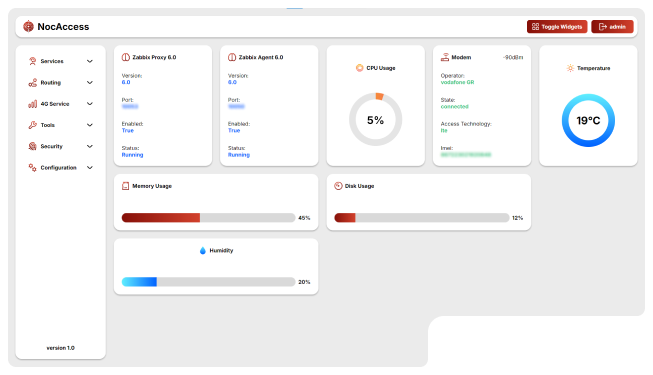Click the NocAccess logo icon

(x=28, y=26)
